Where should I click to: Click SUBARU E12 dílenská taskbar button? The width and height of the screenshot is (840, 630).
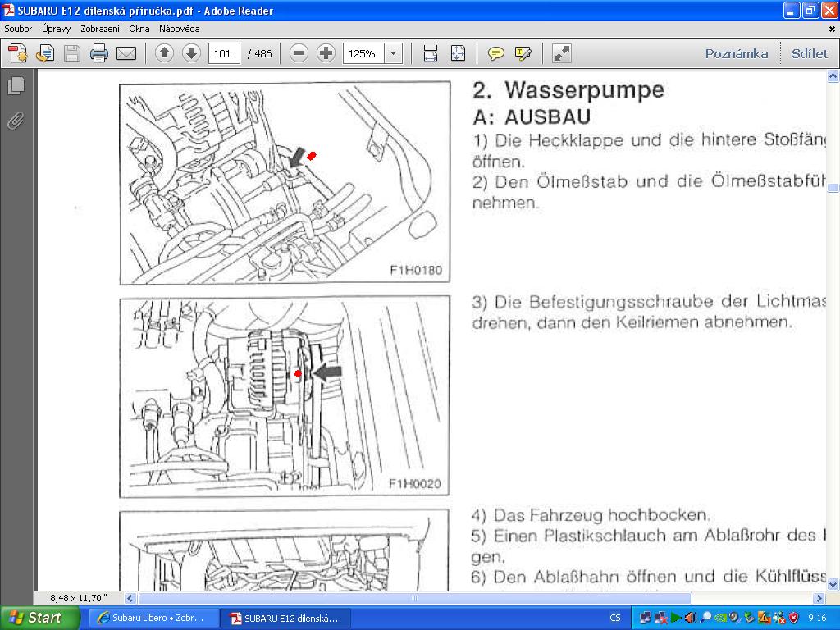coord(285,619)
